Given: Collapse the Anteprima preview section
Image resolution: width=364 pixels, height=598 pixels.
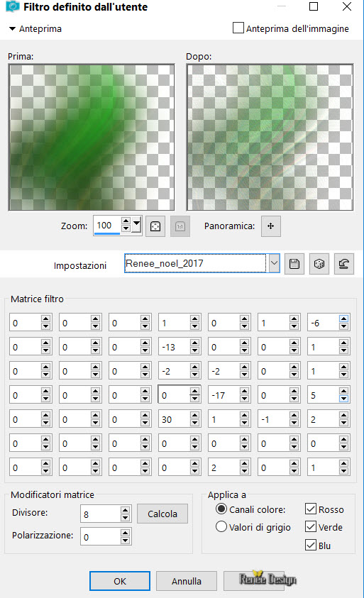Looking at the screenshot, I should (x=12, y=29).
